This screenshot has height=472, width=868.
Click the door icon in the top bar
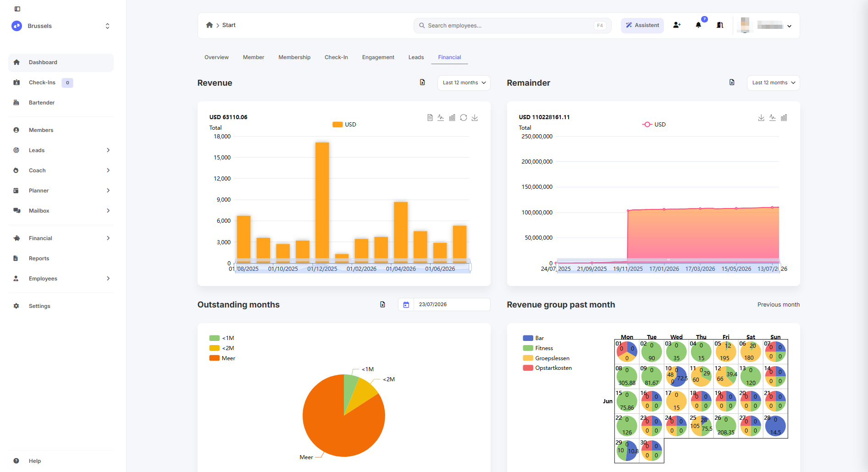tap(720, 25)
